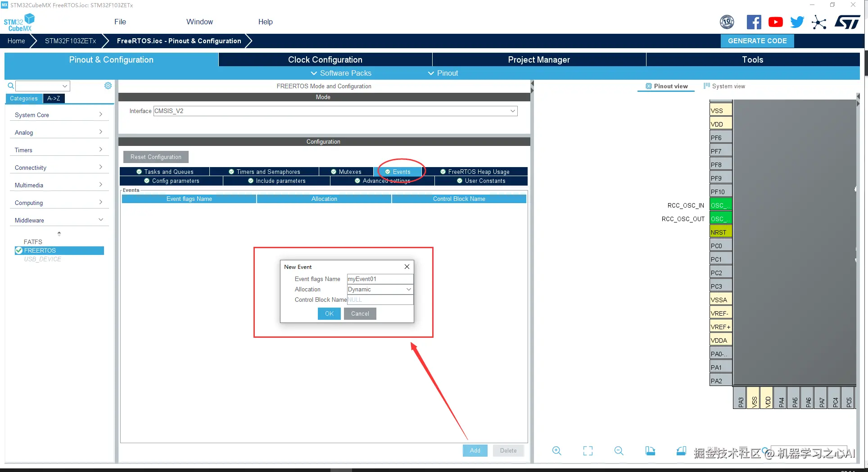Select the PC3 pin
Image resolution: width=868 pixels, height=472 pixels.
[721, 286]
